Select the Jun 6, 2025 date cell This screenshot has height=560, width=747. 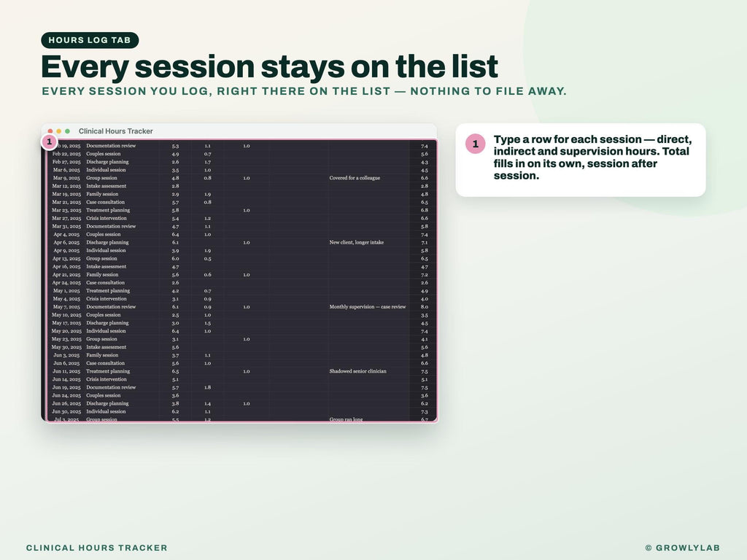point(66,363)
